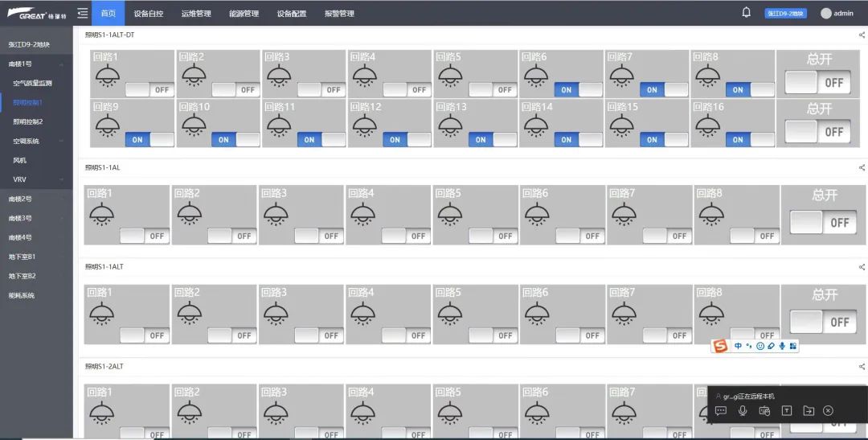The height and width of the screenshot is (440, 868).
Task: Click share icon for 照明S1-1AL panel
Action: (862, 168)
